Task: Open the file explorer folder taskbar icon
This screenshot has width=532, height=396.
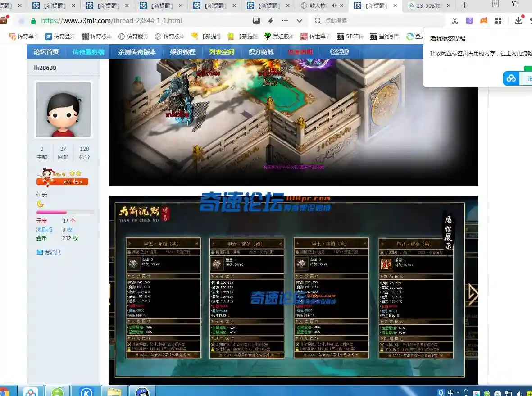Action: click(x=114, y=391)
